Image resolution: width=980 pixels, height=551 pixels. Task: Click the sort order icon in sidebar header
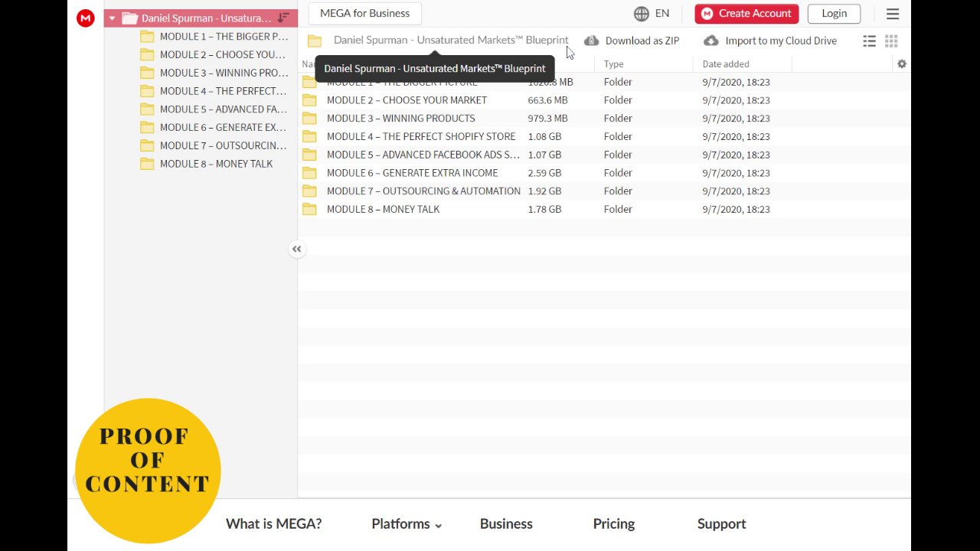(283, 18)
